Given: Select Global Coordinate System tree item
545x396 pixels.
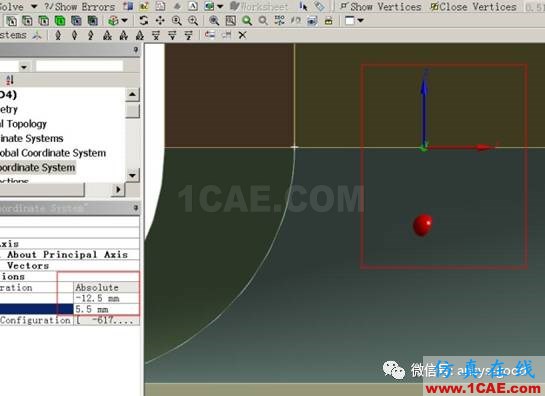Looking at the screenshot, I should pos(53,153).
